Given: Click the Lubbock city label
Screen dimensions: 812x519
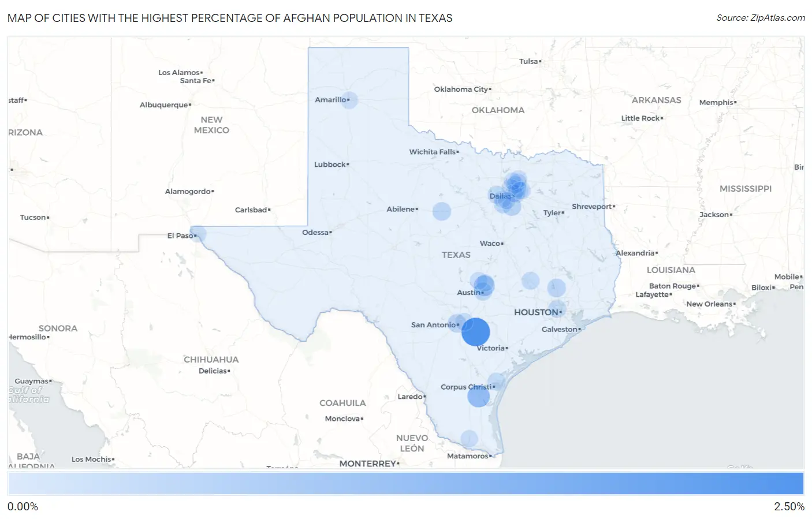Looking at the screenshot, I should click(x=330, y=165).
